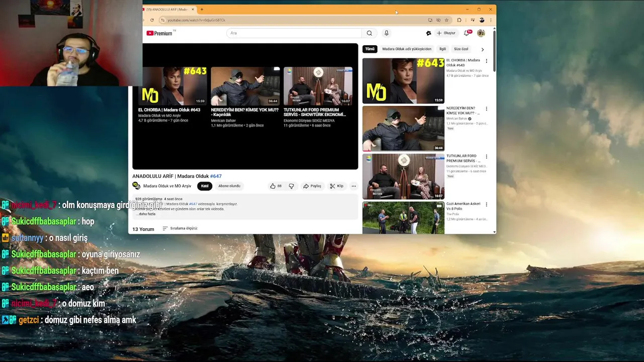The height and width of the screenshot is (362, 644).
Task: Open options for EL CHORBA sidebar video
Action: tap(487, 61)
